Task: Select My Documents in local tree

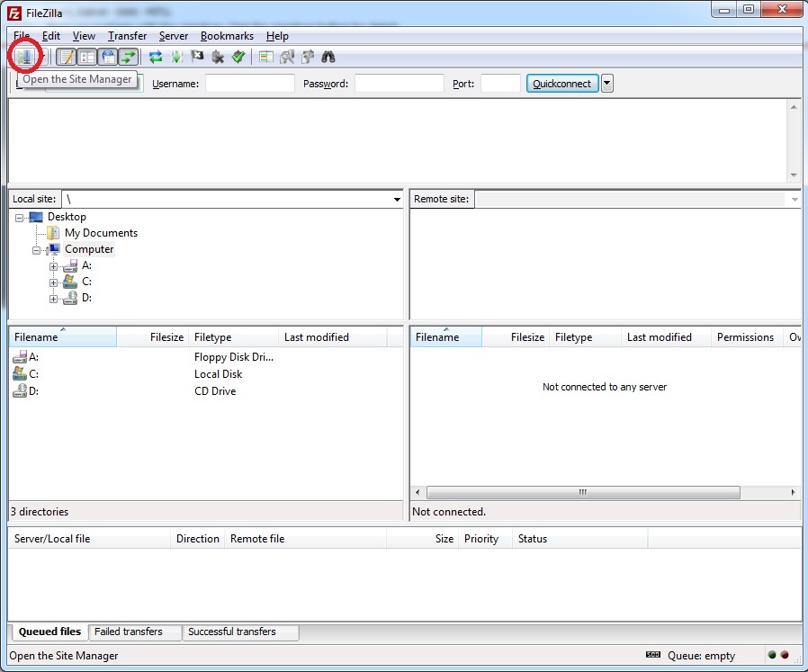Action: [101, 233]
